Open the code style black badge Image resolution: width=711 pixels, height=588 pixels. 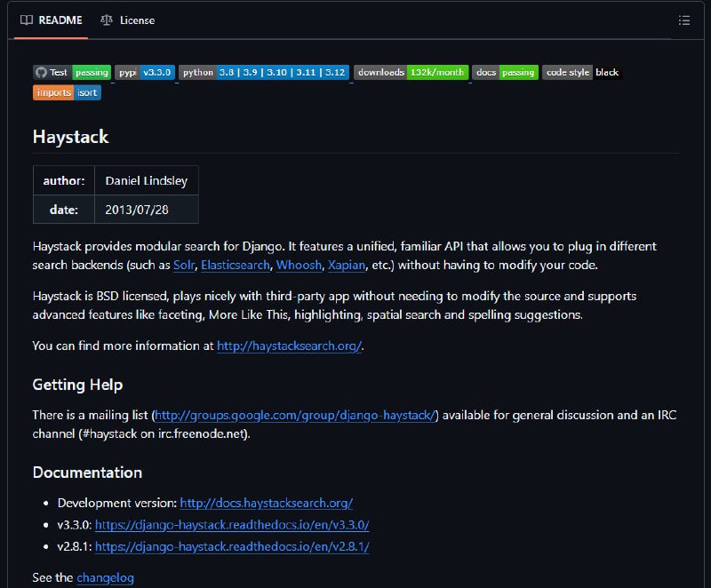point(582,73)
